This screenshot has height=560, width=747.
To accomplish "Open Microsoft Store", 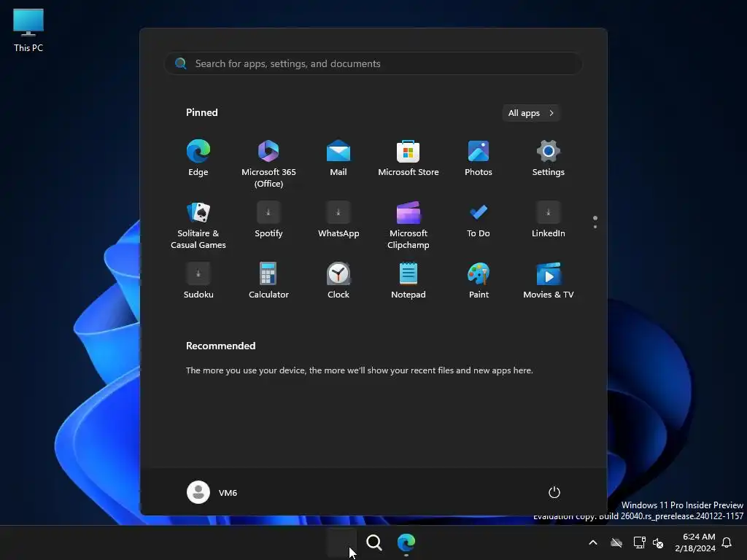I will pos(409,158).
